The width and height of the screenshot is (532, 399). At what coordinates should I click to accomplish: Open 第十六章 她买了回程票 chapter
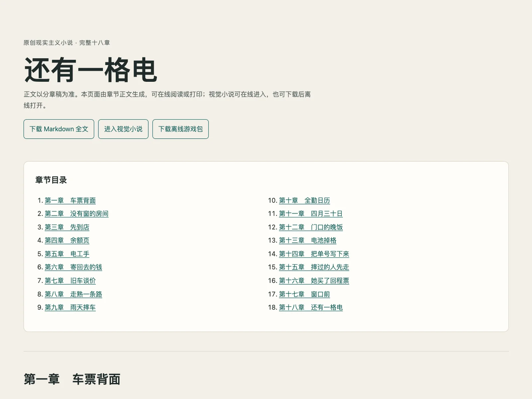click(x=314, y=281)
